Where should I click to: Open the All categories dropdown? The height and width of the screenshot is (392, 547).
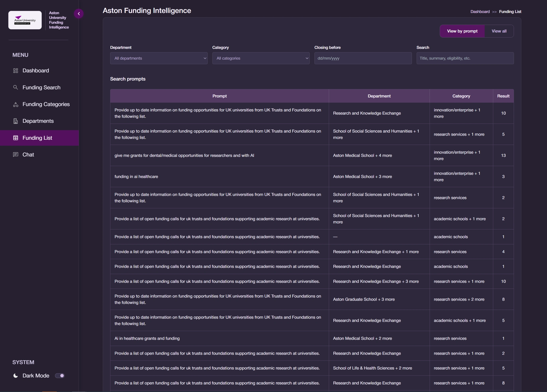point(261,58)
